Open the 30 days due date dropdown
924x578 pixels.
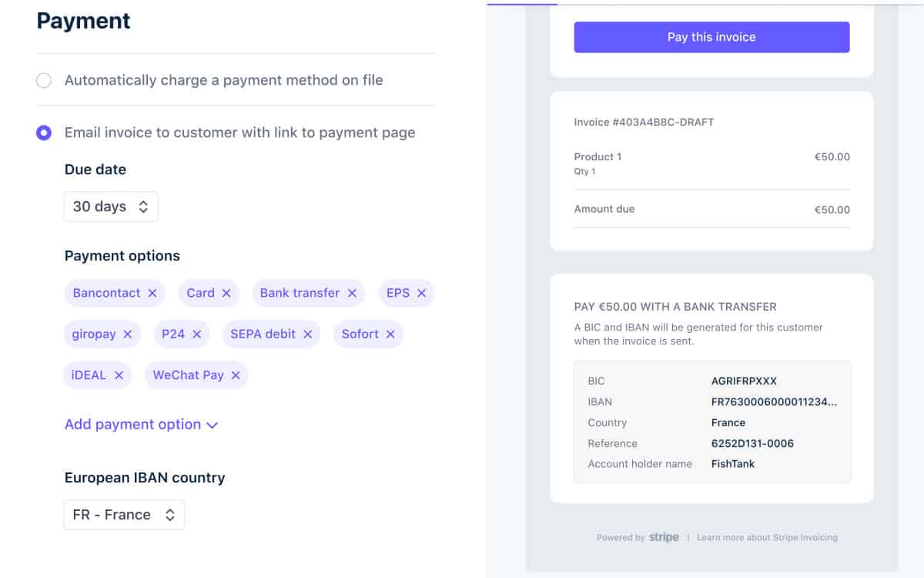coord(111,207)
